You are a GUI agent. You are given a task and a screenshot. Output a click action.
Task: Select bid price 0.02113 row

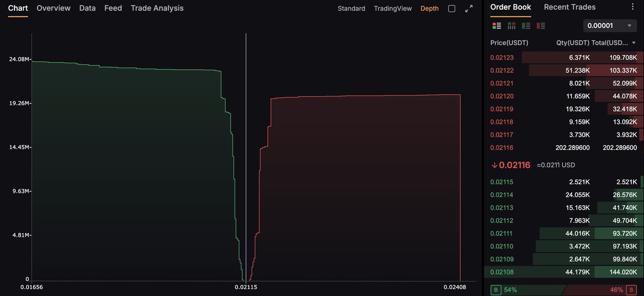[564, 208]
